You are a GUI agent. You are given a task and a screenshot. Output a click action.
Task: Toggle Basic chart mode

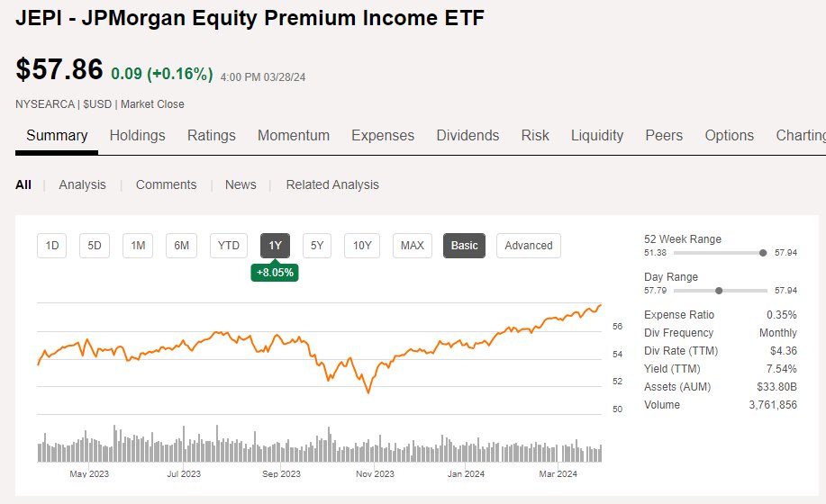(464, 246)
